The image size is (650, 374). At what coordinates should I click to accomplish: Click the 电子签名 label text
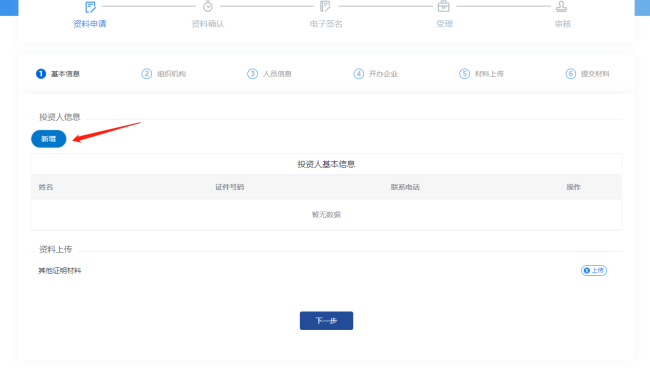326,24
